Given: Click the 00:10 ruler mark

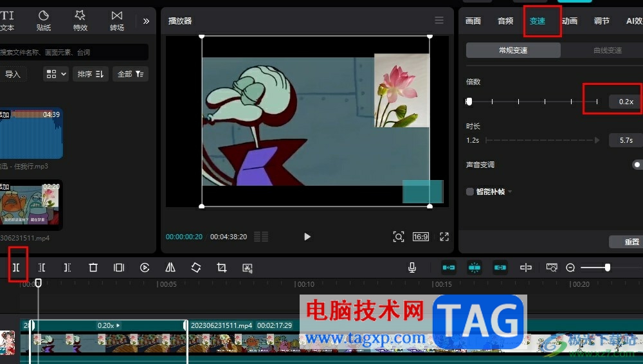Looking at the screenshot, I should pos(304,284).
